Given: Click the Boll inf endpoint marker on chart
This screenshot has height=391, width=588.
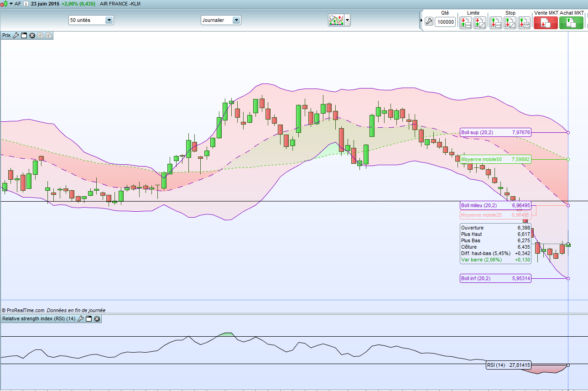Looking at the screenshot, I should pyautogui.click(x=568, y=278).
